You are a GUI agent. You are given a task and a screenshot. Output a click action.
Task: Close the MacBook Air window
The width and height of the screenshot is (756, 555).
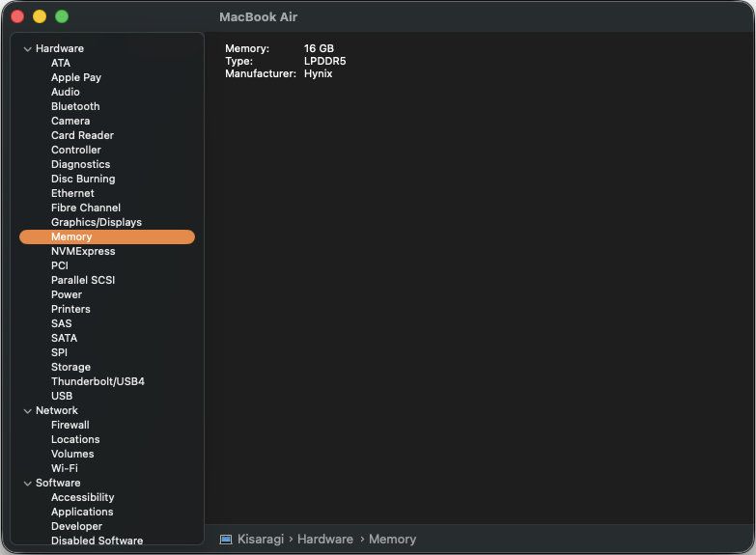pos(17,16)
